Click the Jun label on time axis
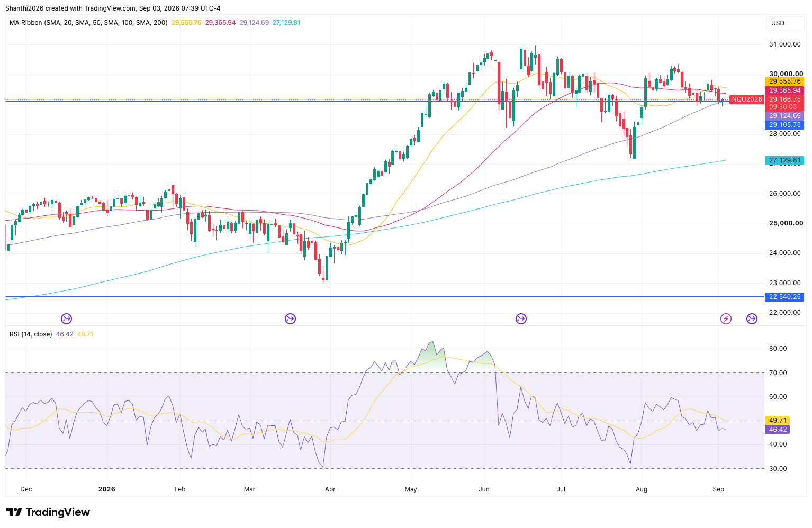Image resolution: width=812 pixels, height=528 pixels. pos(484,489)
